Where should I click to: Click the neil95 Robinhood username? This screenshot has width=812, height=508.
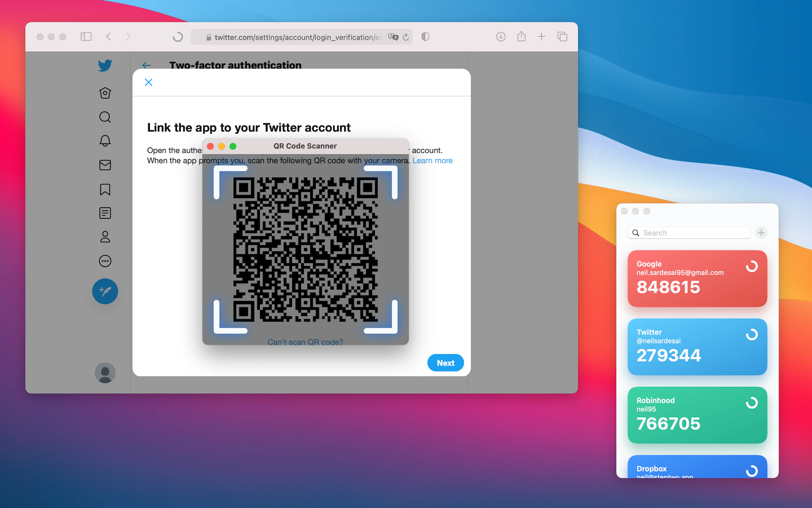tap(646, 409)
